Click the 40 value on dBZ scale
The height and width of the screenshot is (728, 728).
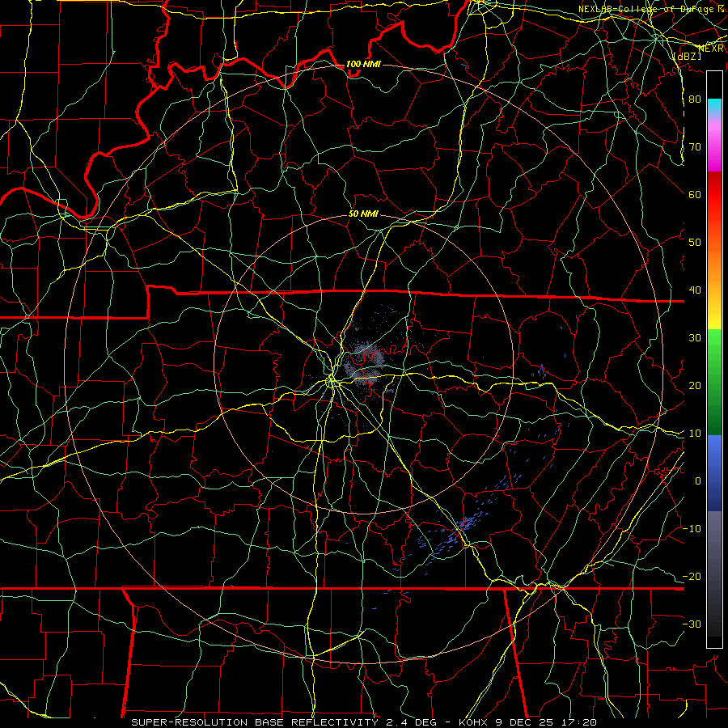pyautogui.click(x=695, y=290)
